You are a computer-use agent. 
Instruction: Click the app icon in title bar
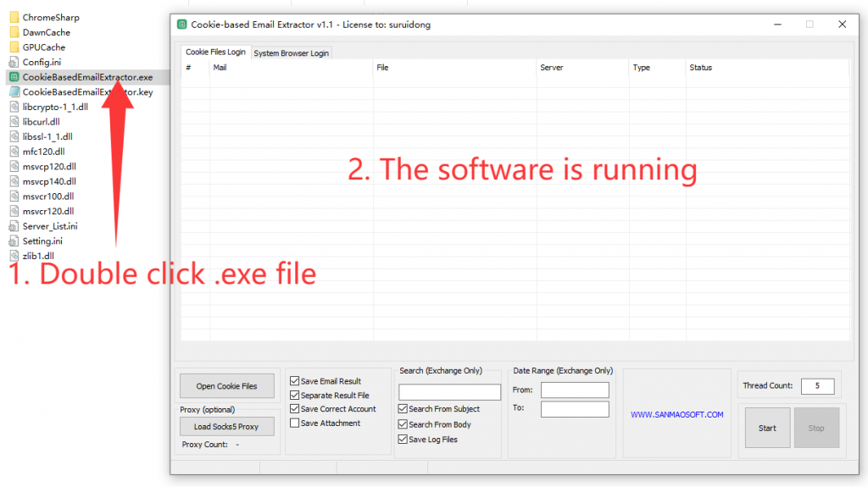click(x=181, y=25)
